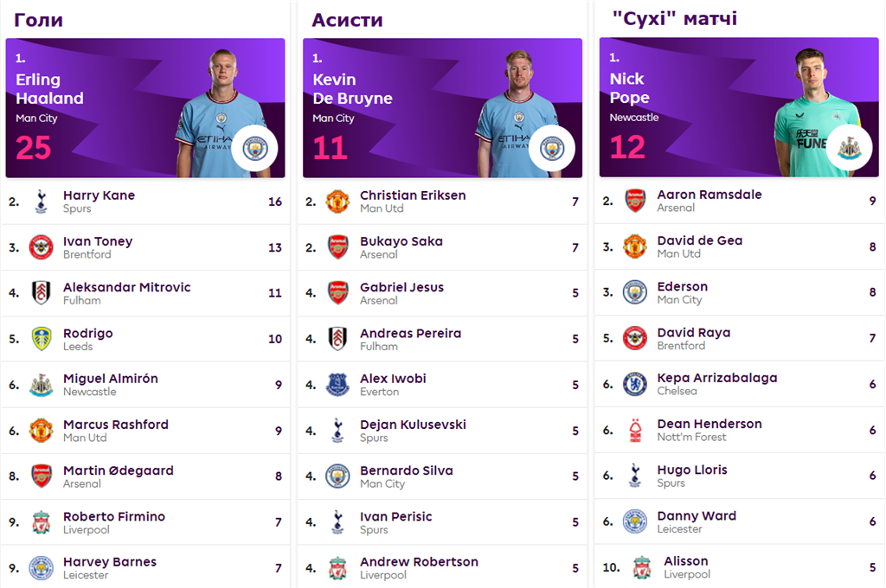Open Martin Ødegaard's player profile link

tap(118, 470)
